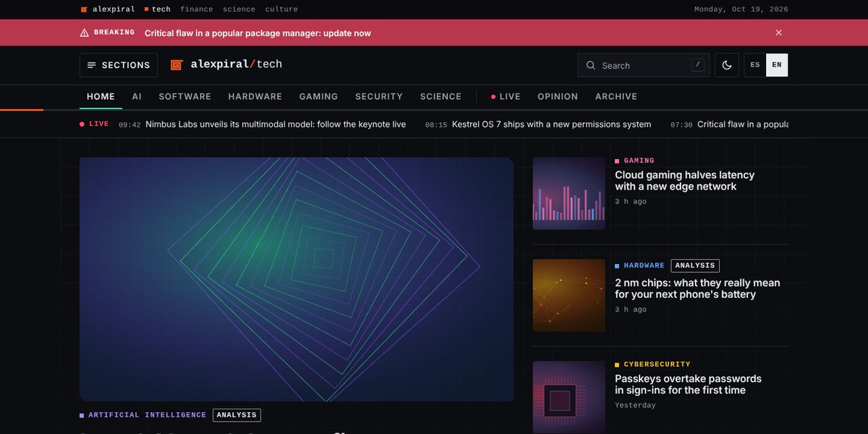
Task: Dismiss the breaking news banner
Action: (778, 33)
